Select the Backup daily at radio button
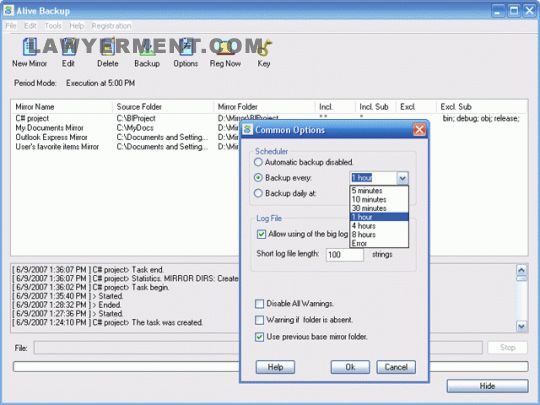Image resolution: width=540 pixels, height=405 pixels. (x=258, y=193)
